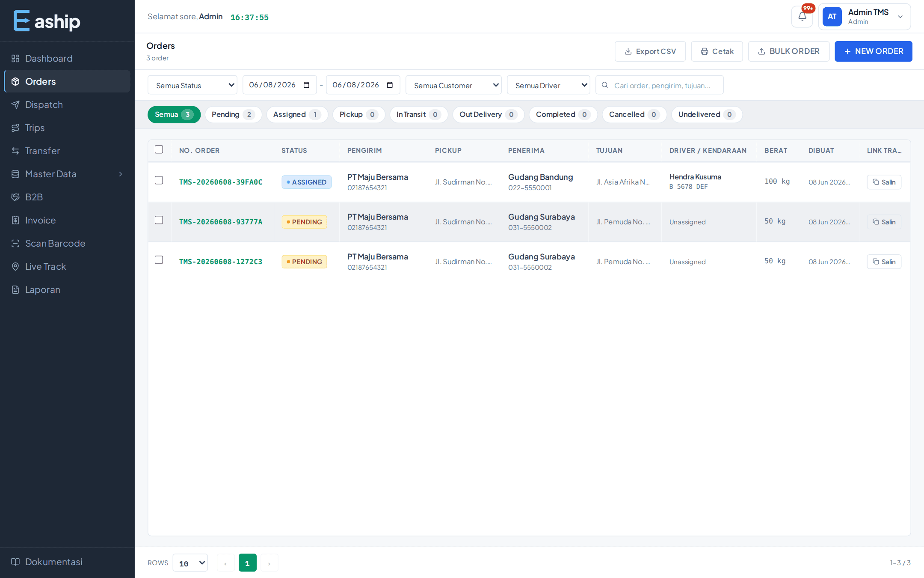Open order TMS-20260608-39FA0C link
The height and width of the screenshot is (578, 924).
[221, 182]
